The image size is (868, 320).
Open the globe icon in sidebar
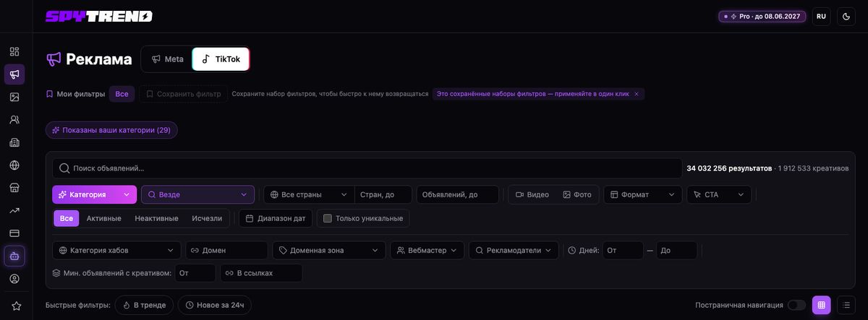point(14,165)
